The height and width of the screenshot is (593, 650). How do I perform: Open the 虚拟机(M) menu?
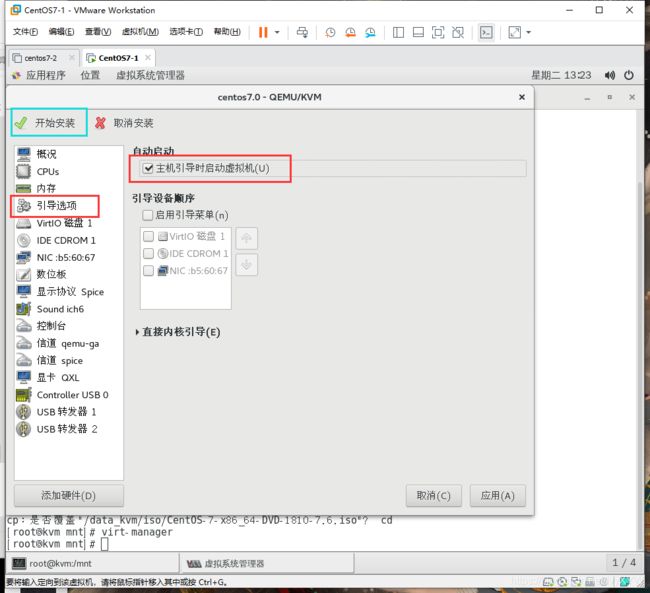point(140,32)
